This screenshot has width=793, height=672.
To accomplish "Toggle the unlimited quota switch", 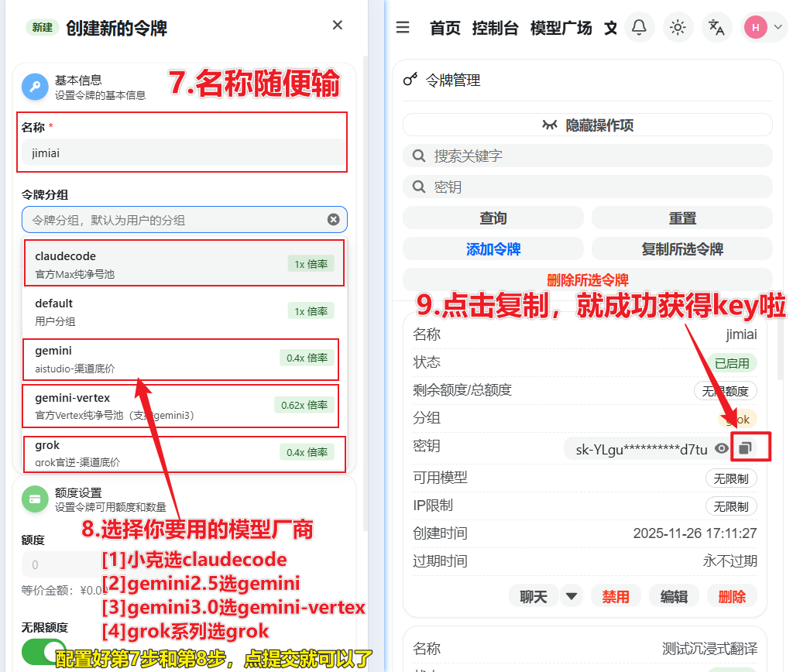I will pyautogui.click(x=43, y=652).
